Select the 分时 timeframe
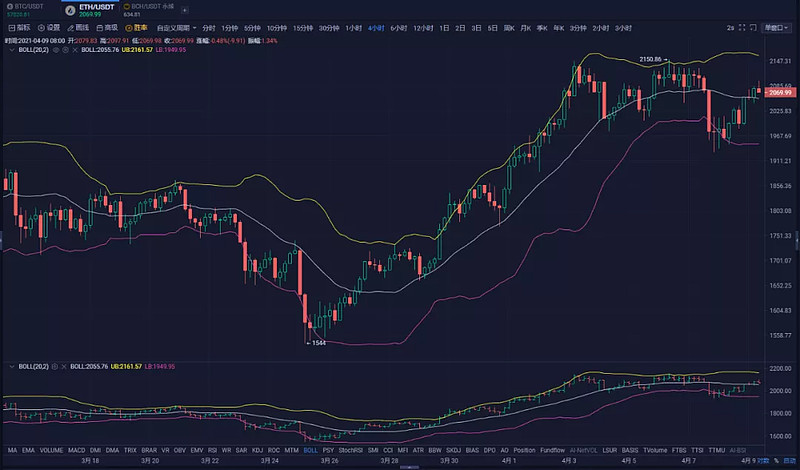This screenshot has height=470, width=800. (209, 28)
